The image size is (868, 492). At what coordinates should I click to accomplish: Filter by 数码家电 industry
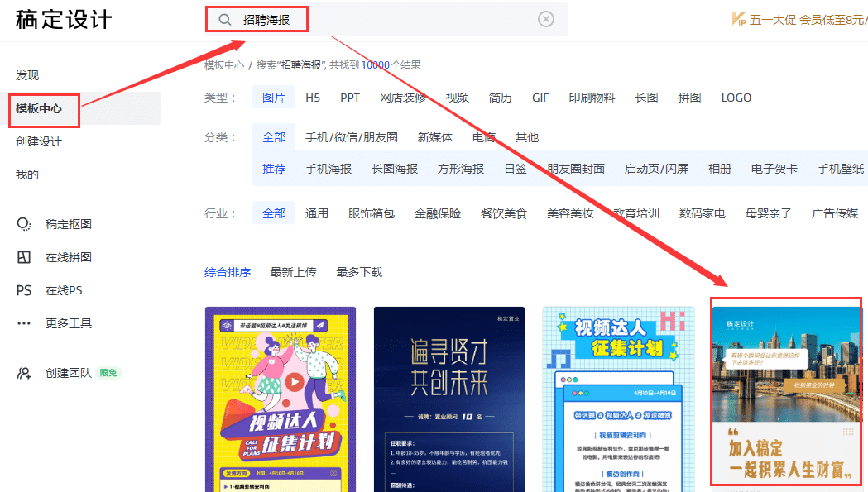tap(703, 213)
